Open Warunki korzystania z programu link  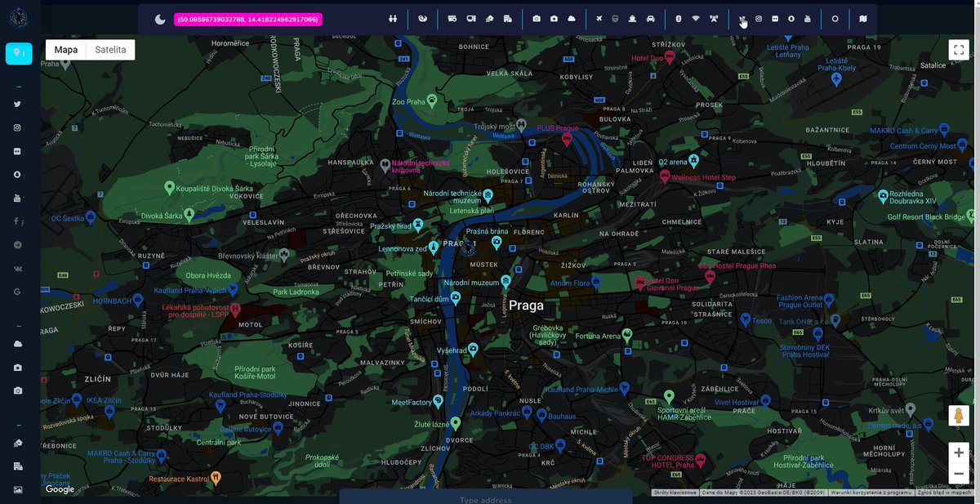871,493
